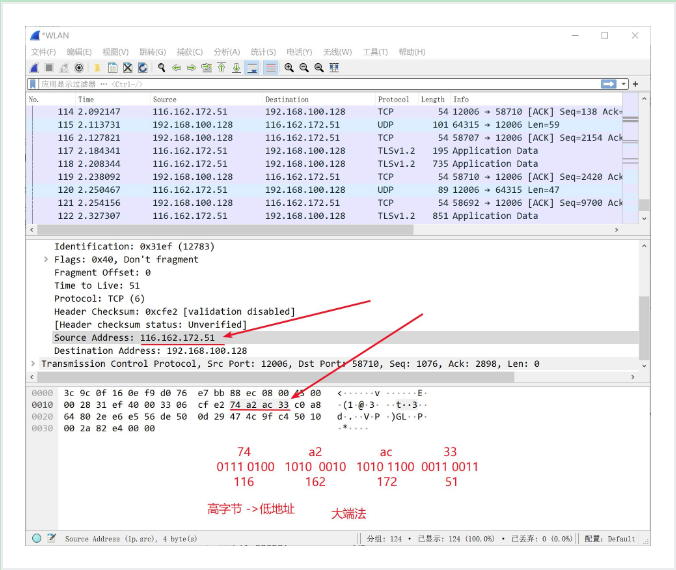676x570 pixels.
Task: Reload the capture file
Action: (143, 68)
